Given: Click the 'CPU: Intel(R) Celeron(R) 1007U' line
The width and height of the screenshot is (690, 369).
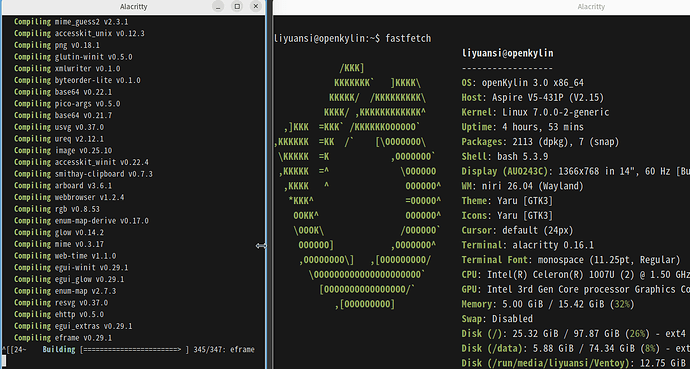Looking at the screenshot, I should point(576,275).
